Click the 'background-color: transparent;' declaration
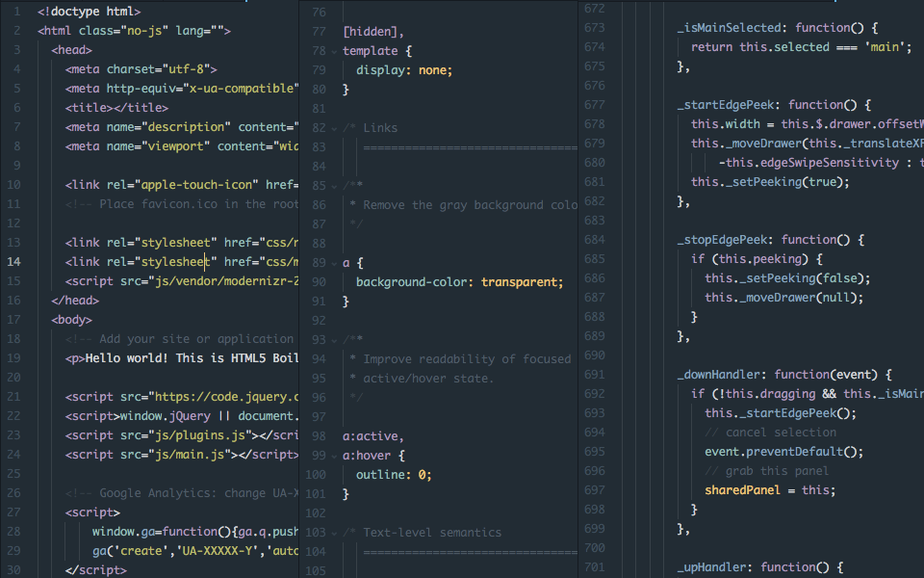 460,282
